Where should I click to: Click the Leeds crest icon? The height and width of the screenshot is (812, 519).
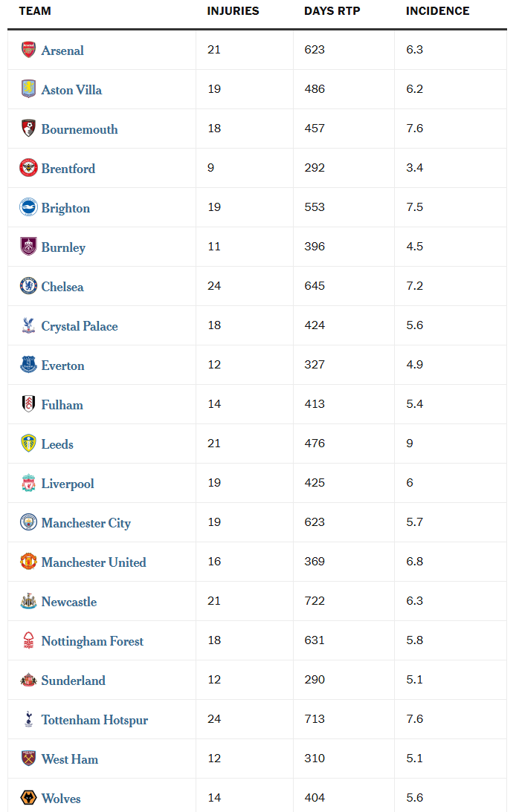pos(28,444)
